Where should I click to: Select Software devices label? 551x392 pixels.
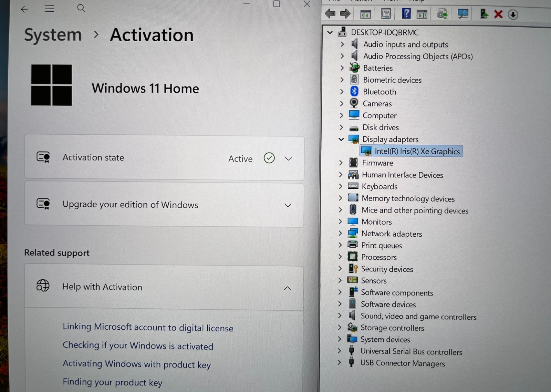(x=388, y=304)
